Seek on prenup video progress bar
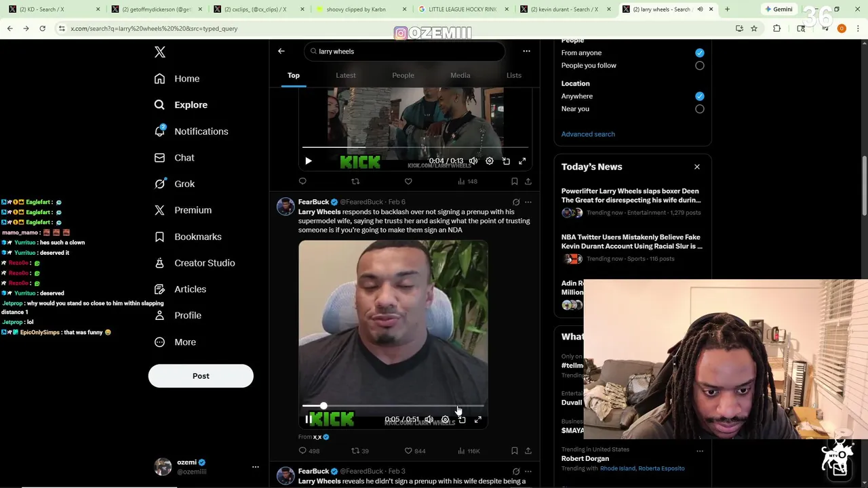The height and width of the screenshot is (488, 868). [x=393, y=406]
